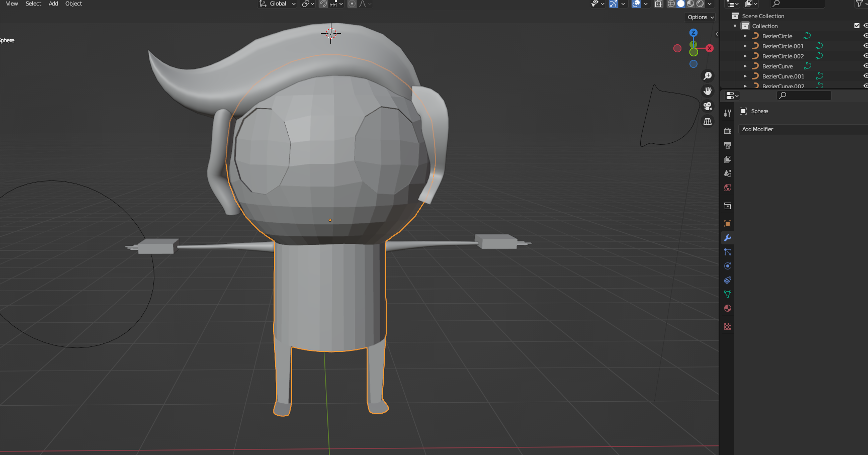868x455 pixels.
Task: Open the Options dropdown in viewport
Action: point(701,17)
